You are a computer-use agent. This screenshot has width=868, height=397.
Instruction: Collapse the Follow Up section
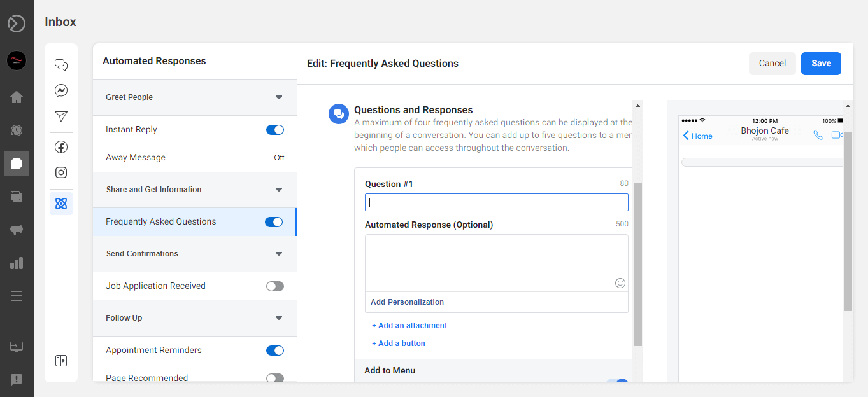point(278,318)
